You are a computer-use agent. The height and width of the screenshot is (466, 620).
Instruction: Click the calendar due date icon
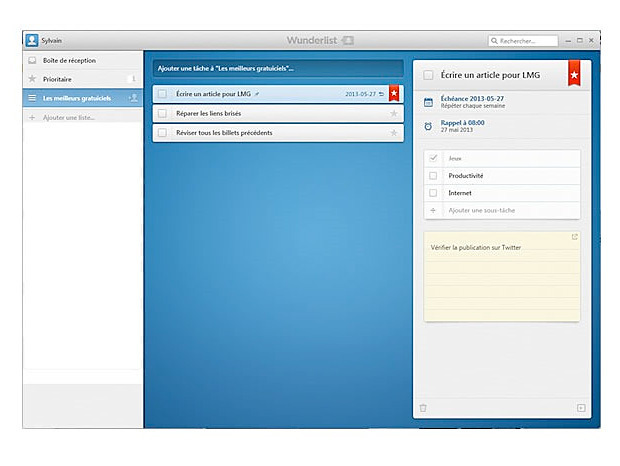[x=428, y=102]
